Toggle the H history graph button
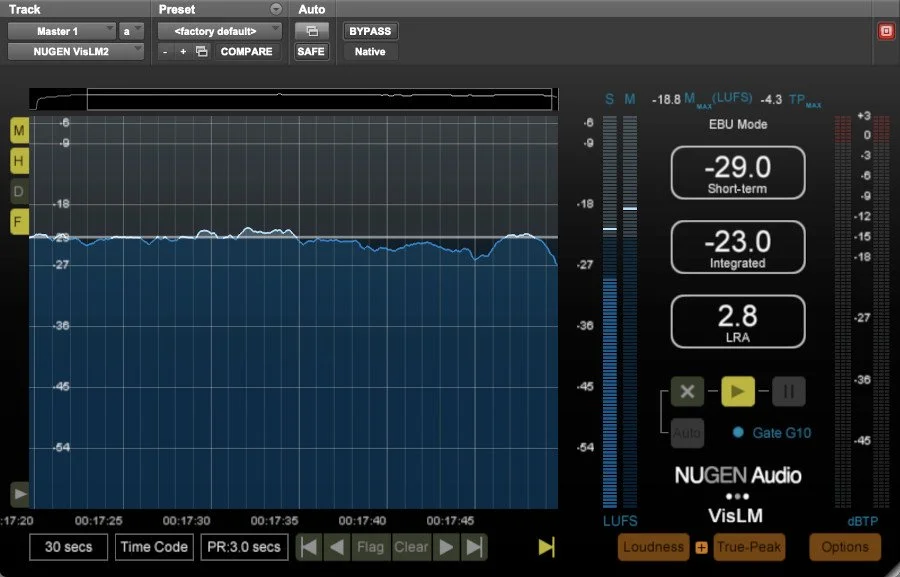Viewport: 900px width, 577px height. pyautogui.click(x=19, y=161)
